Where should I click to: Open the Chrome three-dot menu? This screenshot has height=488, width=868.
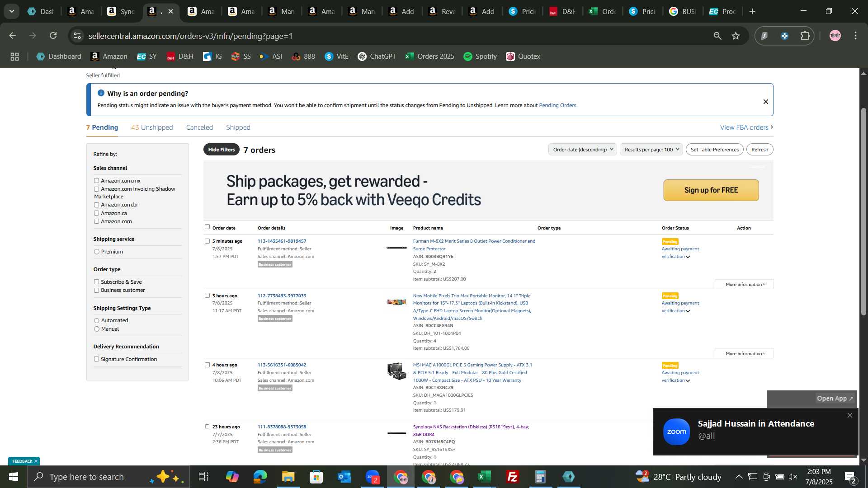pyautogui.click(x=855, y=36)
